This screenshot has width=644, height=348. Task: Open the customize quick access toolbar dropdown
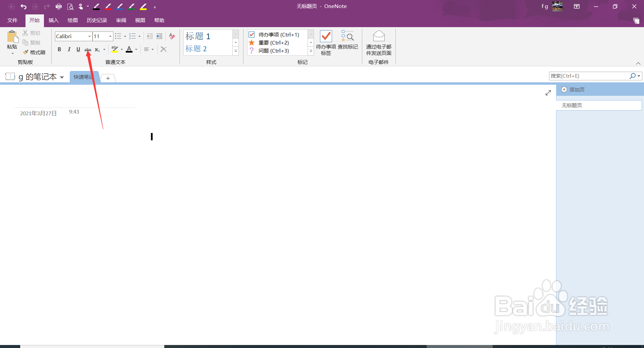pos(155,7)
